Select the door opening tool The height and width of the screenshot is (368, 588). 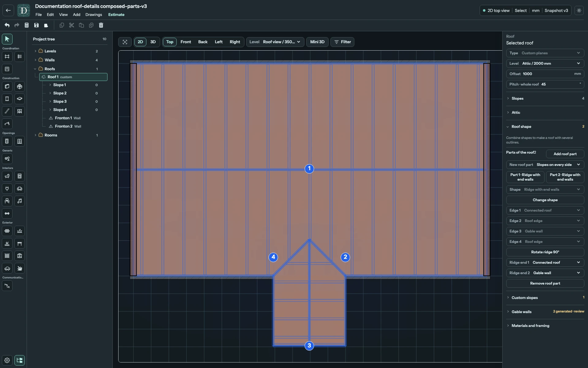coord(7,141)
